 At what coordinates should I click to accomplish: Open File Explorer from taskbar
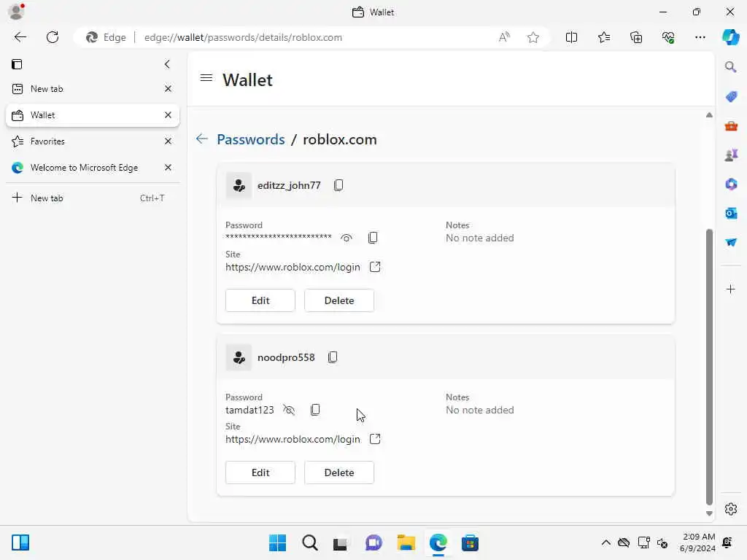[406, 542]
